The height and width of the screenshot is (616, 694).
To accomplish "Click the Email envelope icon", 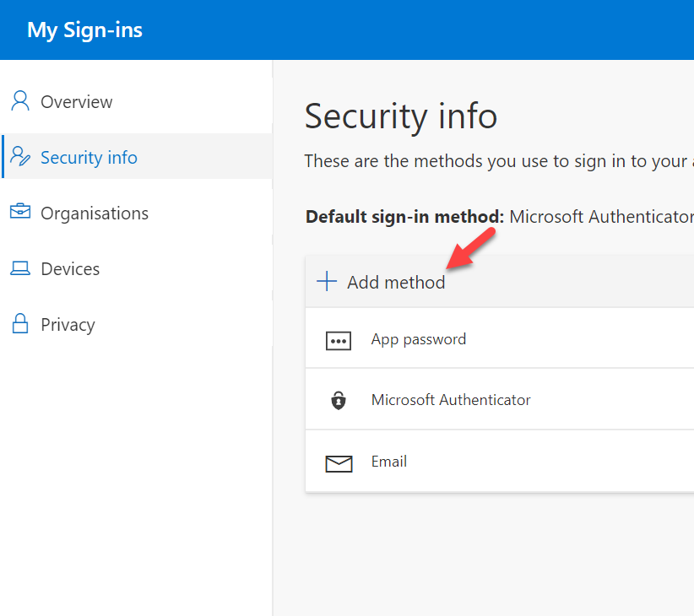I will (339, 464).
